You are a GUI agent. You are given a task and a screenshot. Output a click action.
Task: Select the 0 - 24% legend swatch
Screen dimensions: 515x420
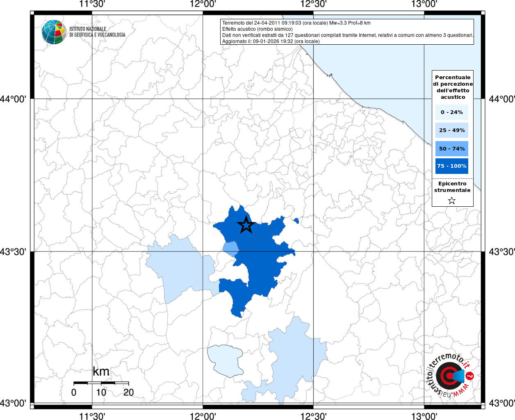click(x=452, y=112)
